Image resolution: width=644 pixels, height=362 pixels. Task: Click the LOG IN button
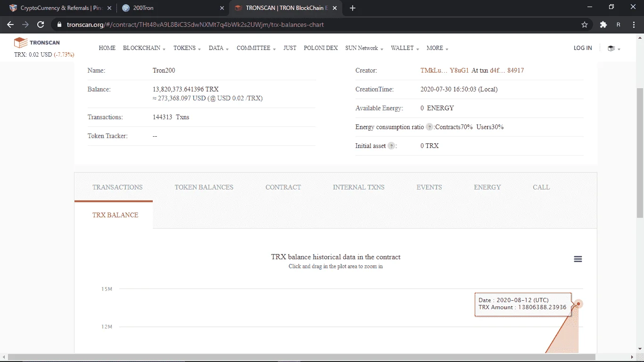[583, 48]
